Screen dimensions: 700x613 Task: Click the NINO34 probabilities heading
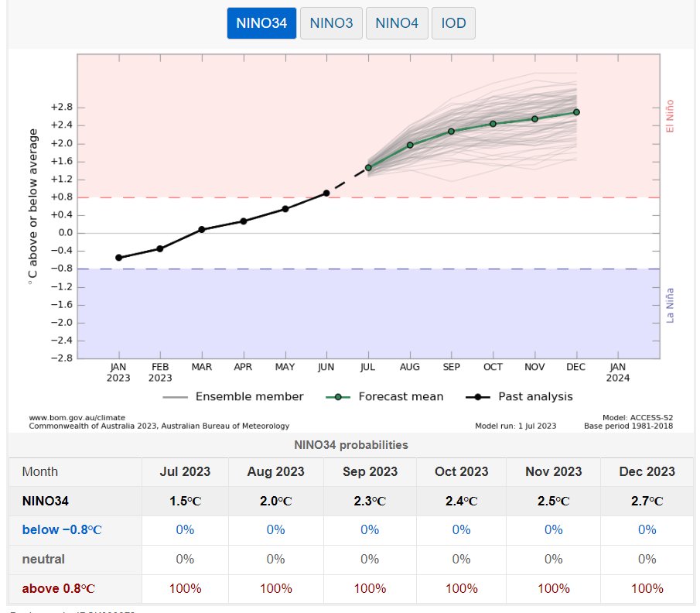coord(351,445)
